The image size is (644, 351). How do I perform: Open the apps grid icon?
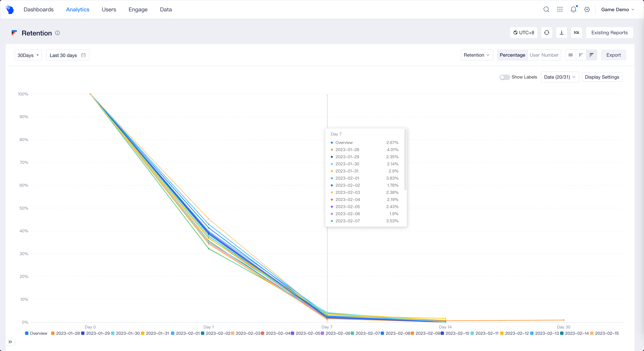(560, 9)
